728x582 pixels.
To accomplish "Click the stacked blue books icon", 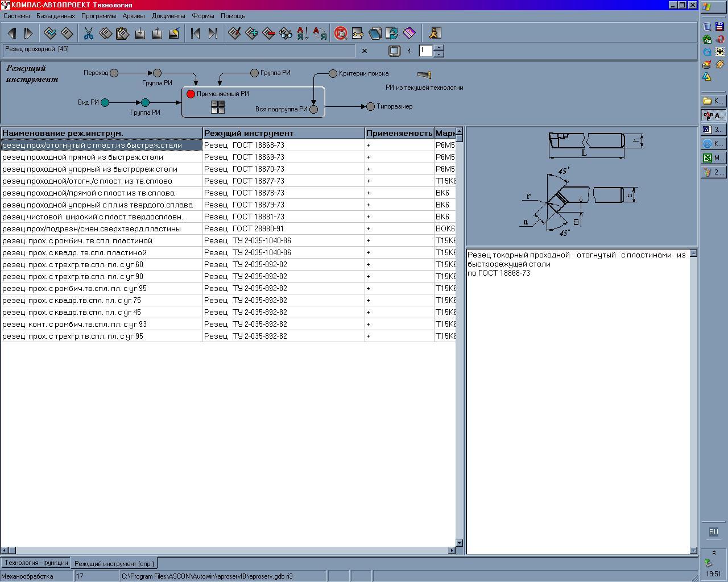I will point(375,33).
